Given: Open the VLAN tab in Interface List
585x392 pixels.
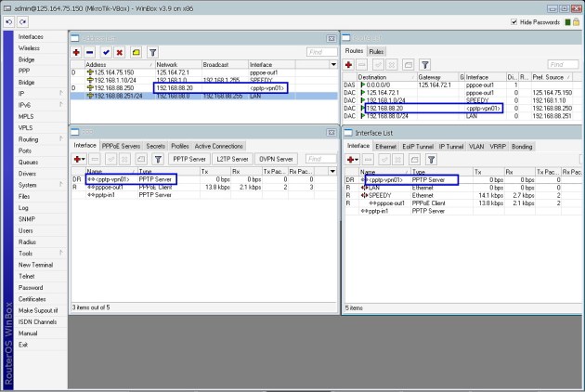Looking at the screenshot, I should pyautogui.click(x=476, y=147).
